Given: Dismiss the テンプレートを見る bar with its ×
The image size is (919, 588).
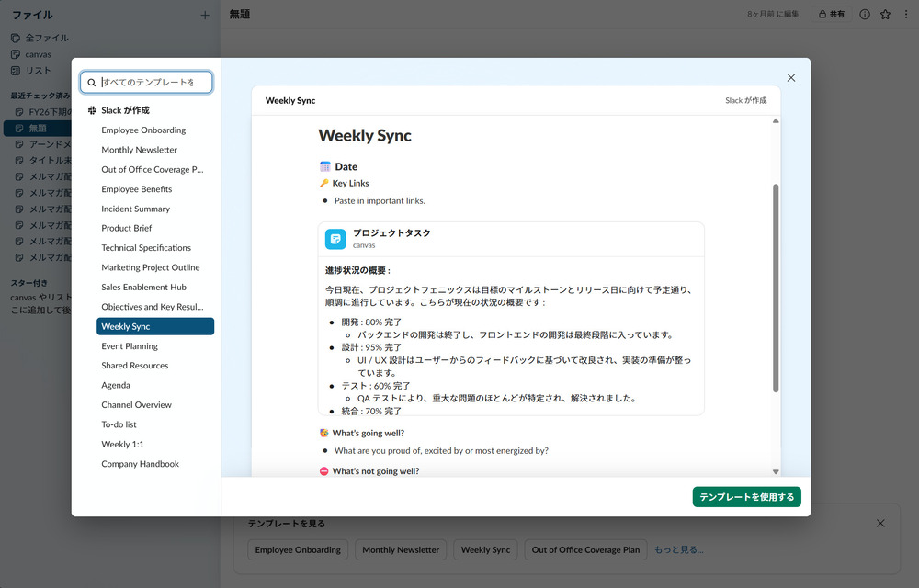Looking at the screenshot, I should [x=879, y=522].
